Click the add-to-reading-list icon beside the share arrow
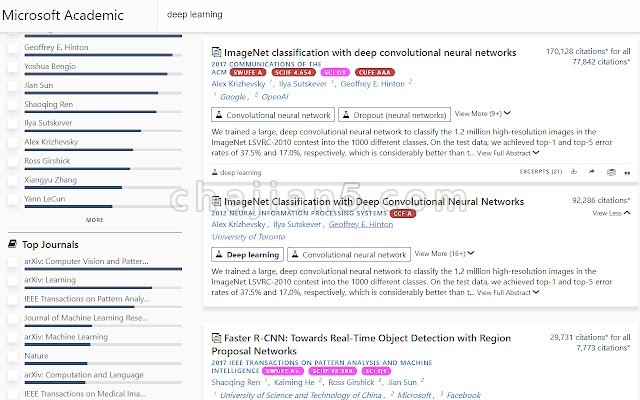640x400 pixels. pos(611,172)
